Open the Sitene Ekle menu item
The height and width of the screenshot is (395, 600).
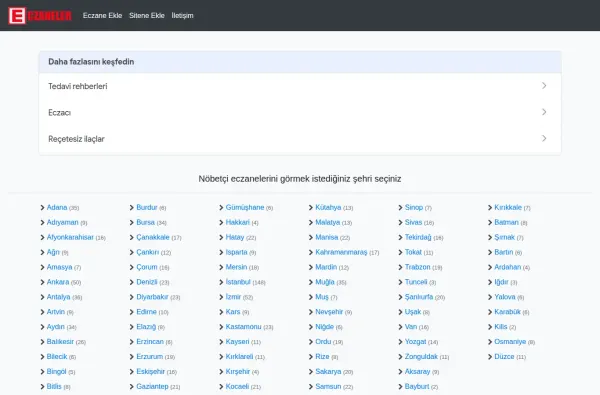tap(147, 16)
